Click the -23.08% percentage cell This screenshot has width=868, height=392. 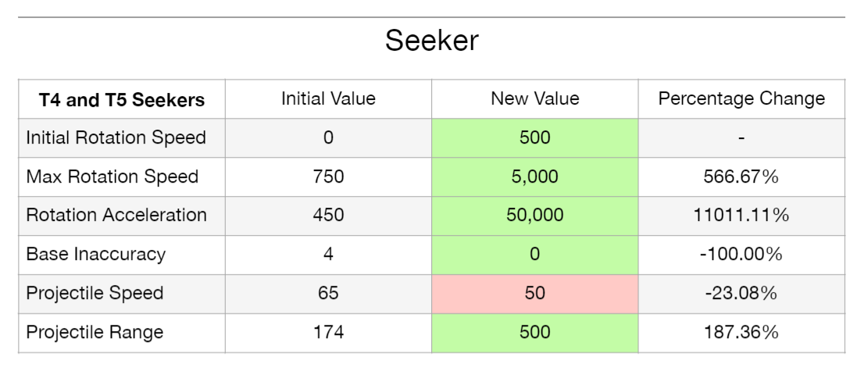coord(741,293)
